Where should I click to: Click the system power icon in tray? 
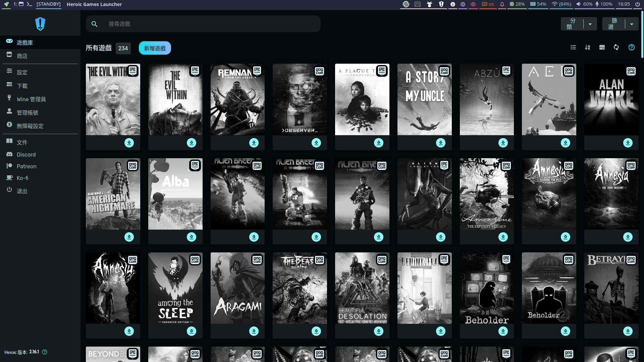[637, 4]
